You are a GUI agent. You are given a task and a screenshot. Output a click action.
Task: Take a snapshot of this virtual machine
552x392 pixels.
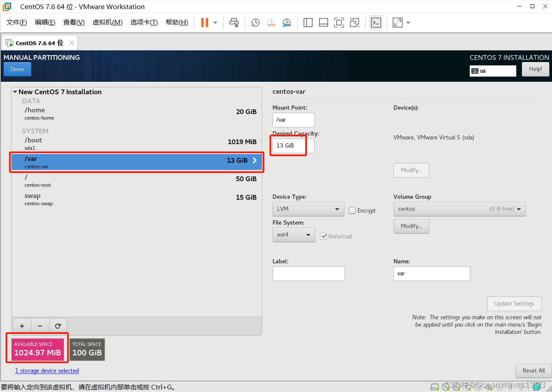click(255, 23)
